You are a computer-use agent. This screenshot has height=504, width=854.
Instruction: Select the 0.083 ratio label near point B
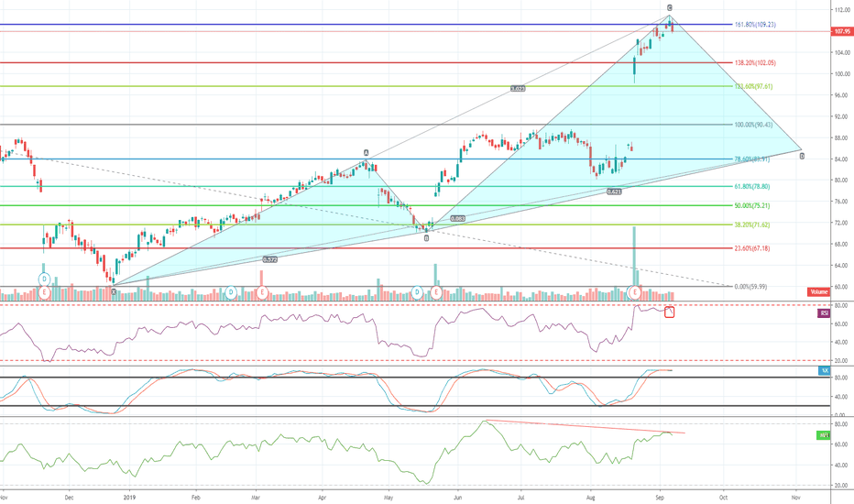457,218
